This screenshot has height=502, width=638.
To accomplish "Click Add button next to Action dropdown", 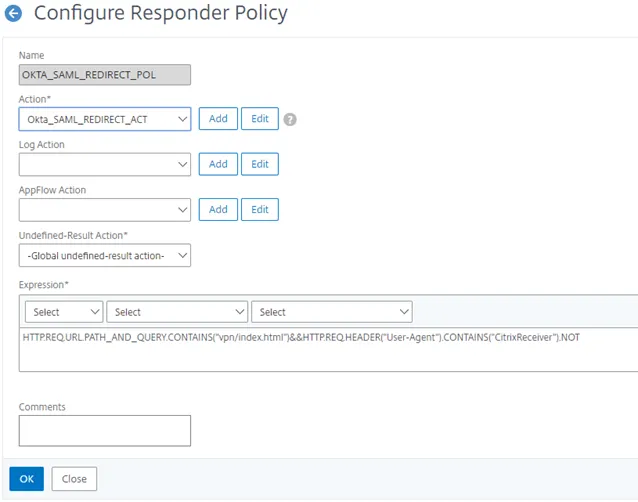I will click(217, 119).
